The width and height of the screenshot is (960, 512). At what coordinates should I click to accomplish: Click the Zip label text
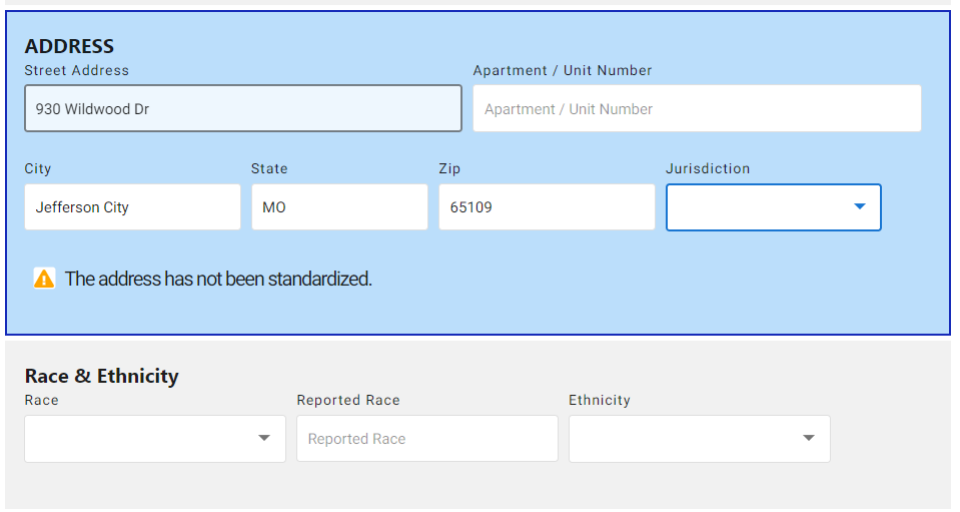point(449,168)
